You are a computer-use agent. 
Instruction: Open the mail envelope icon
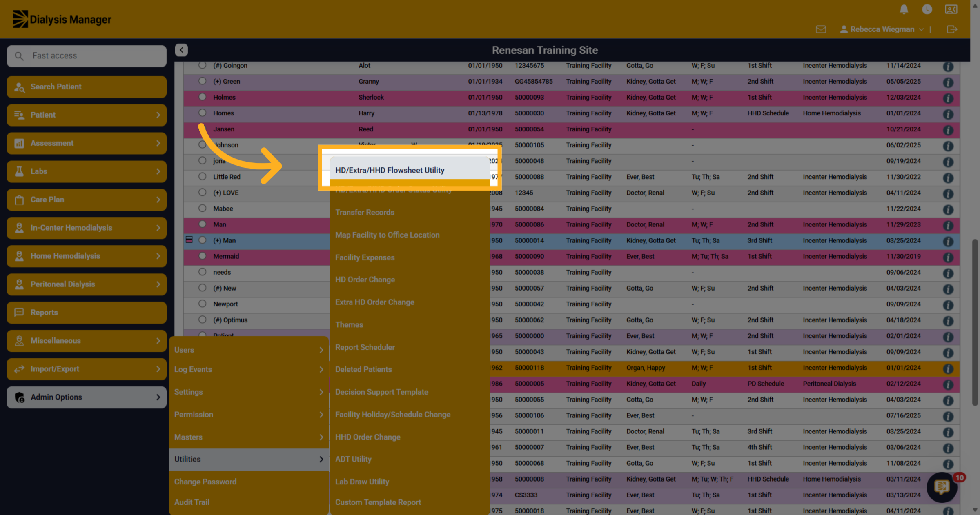[821, 29]
